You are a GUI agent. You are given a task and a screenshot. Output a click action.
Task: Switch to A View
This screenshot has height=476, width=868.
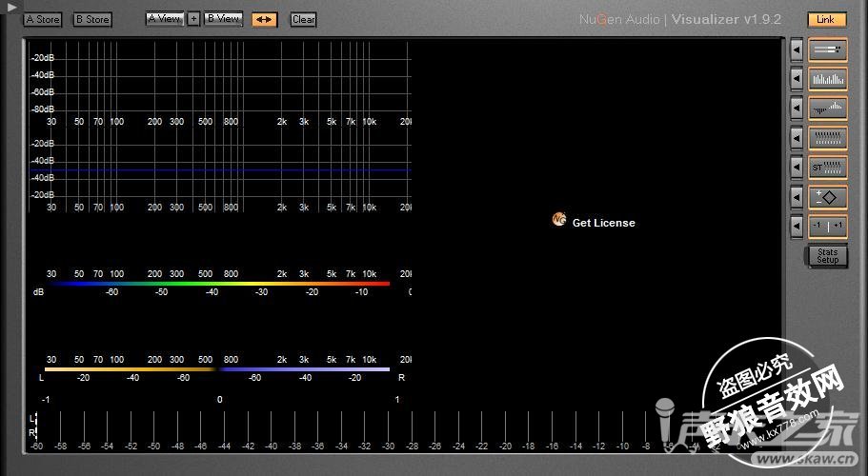pos(165,19)
